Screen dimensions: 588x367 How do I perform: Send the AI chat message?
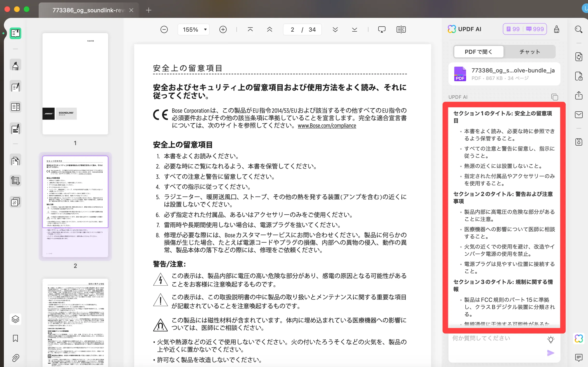click(551, 353)
